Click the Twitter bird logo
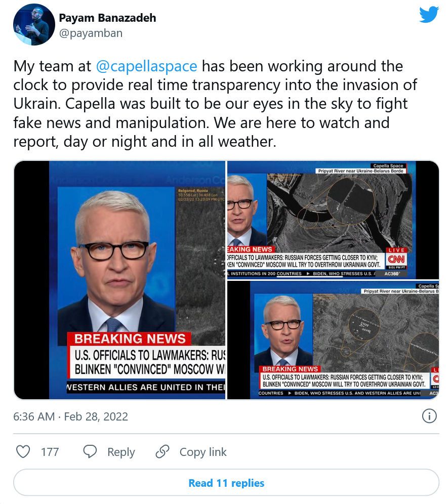The height and width of the screenshot is (504, 448). tap(428, 15)
